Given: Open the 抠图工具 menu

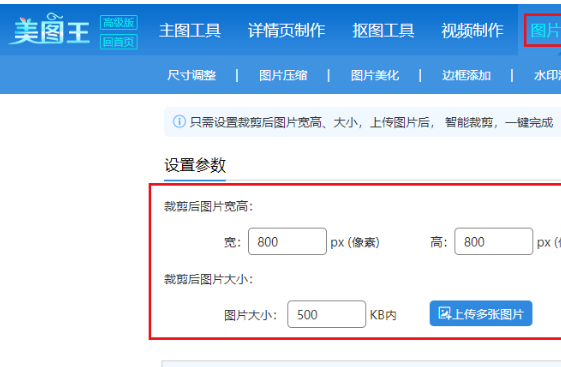Looking at the screenshot, I should (x=383, y=30).
